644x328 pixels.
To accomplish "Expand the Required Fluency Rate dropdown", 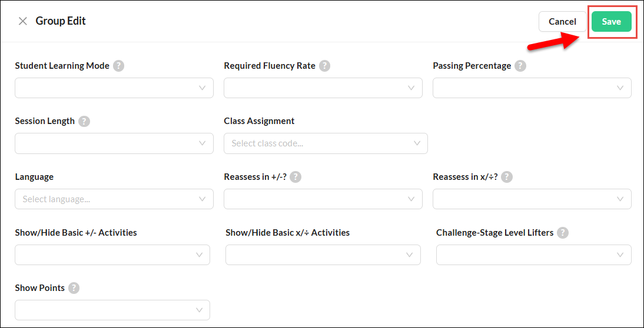I will coord(323,88).
